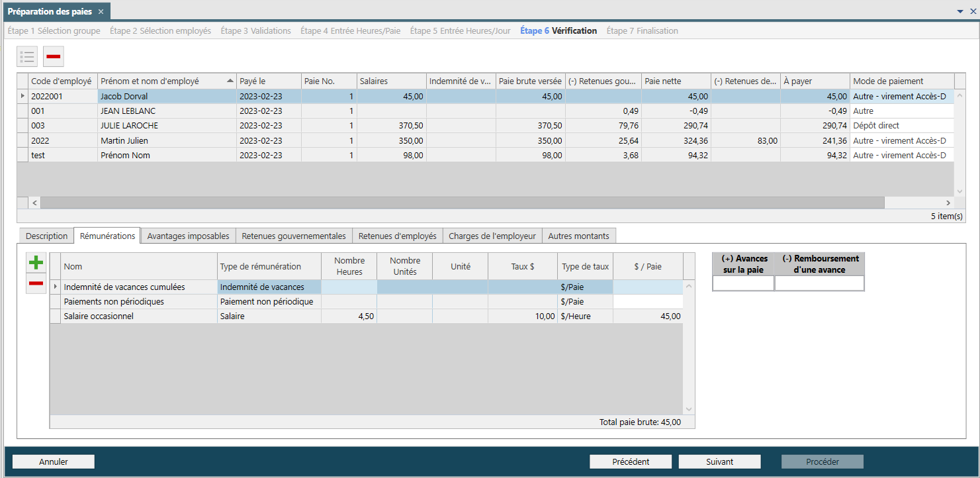Select the Paiements non périodiques row
Viewport: 980px width, 478px height.
[x=367, y=302]
